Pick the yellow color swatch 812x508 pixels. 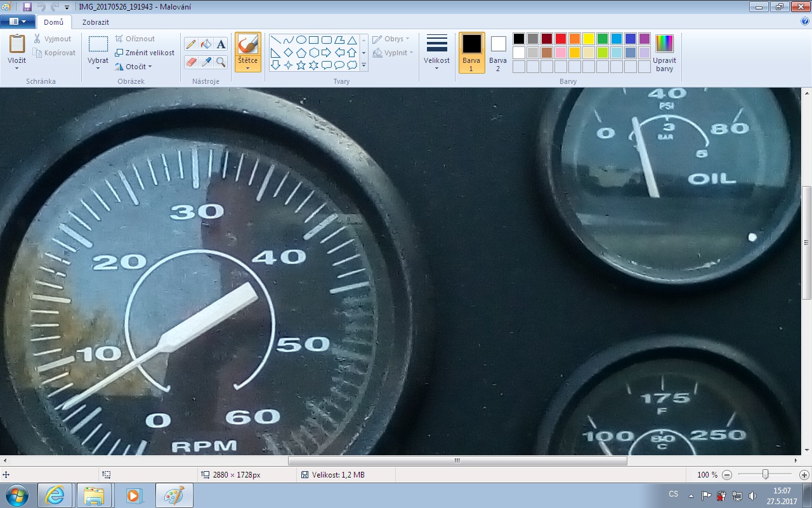pos(589,39)
